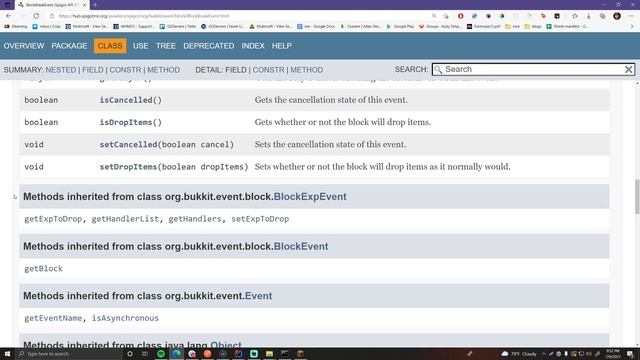Open Cortana from the taskbar

click(130, 353)
